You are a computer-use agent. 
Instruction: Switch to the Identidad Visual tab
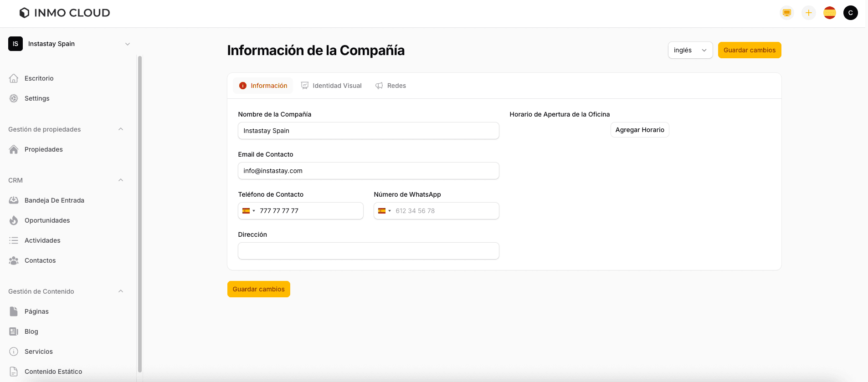331,86
